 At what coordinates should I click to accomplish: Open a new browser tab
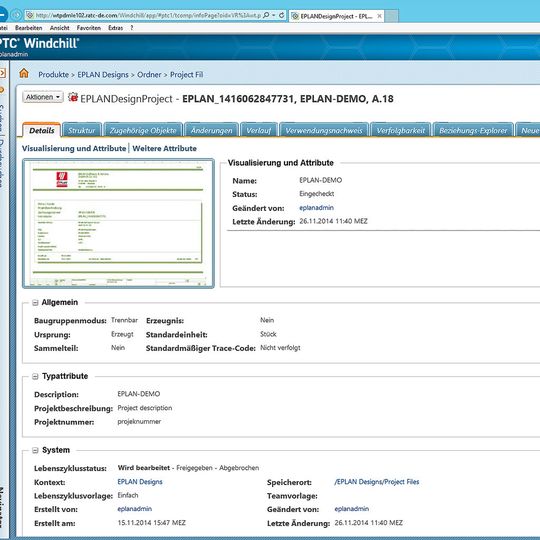pos(391,16)
